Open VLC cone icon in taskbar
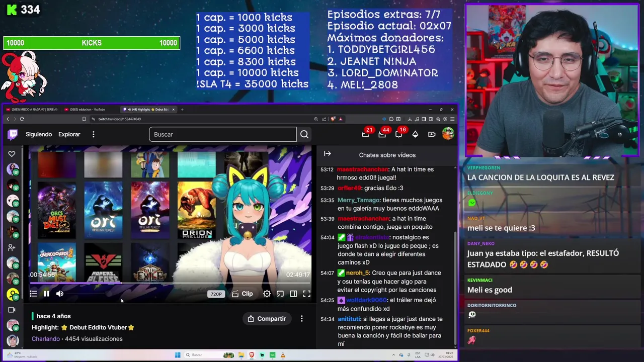 tap(283, 355)
